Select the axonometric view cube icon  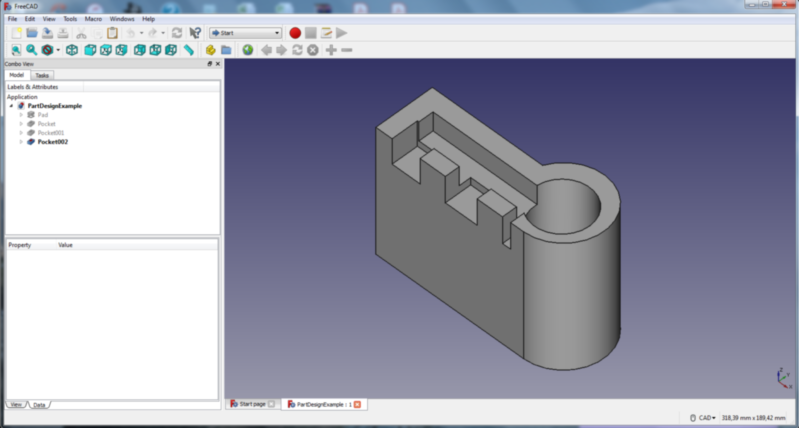[72, 50]
